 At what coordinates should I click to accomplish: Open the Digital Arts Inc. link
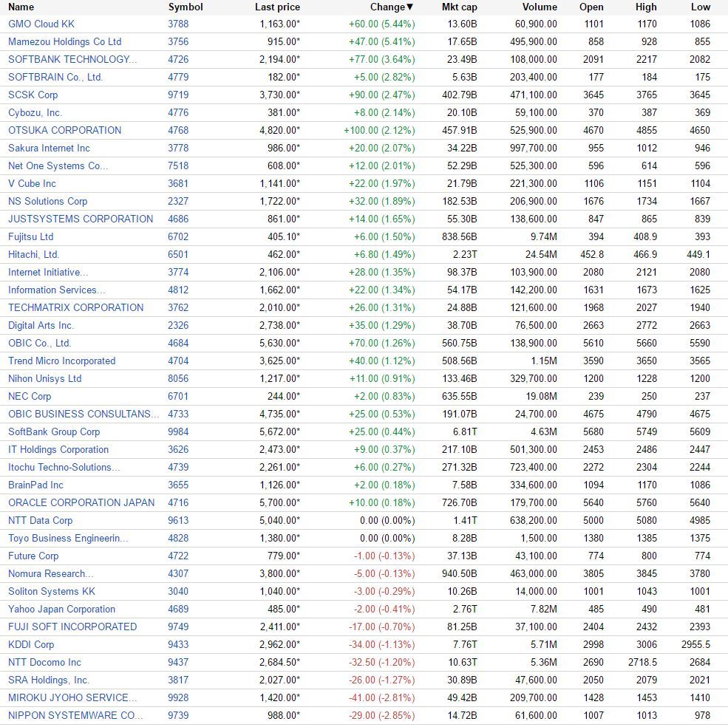(x=41, y=325)
